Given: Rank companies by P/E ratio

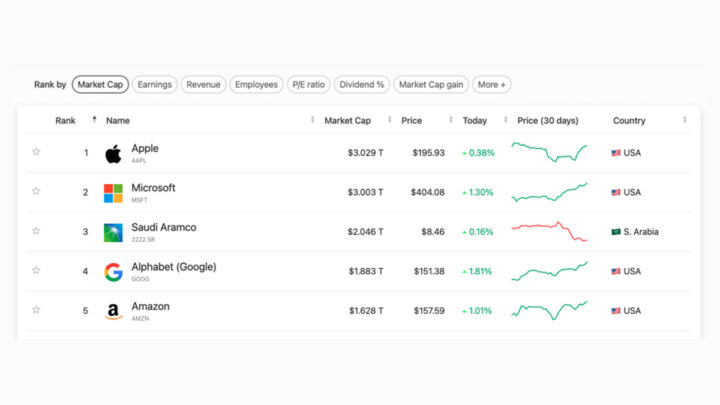Looking at the screenshot, I should [309, 84].
